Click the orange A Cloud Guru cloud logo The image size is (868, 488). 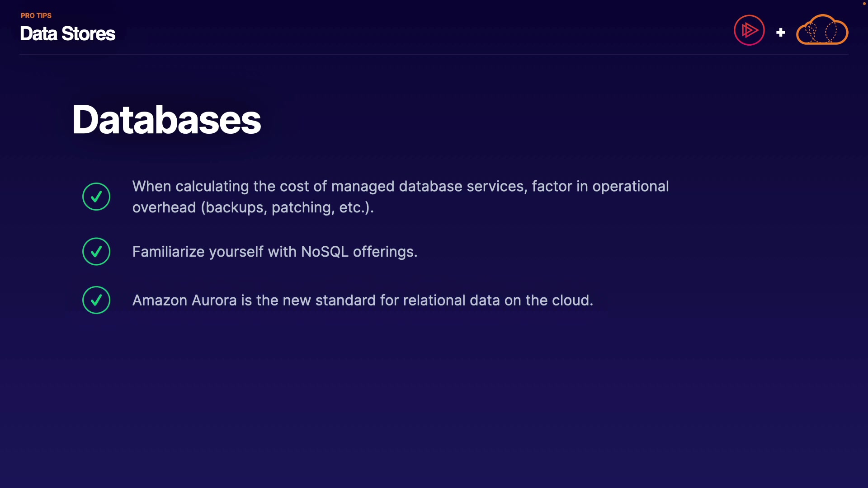click(822, 30)
